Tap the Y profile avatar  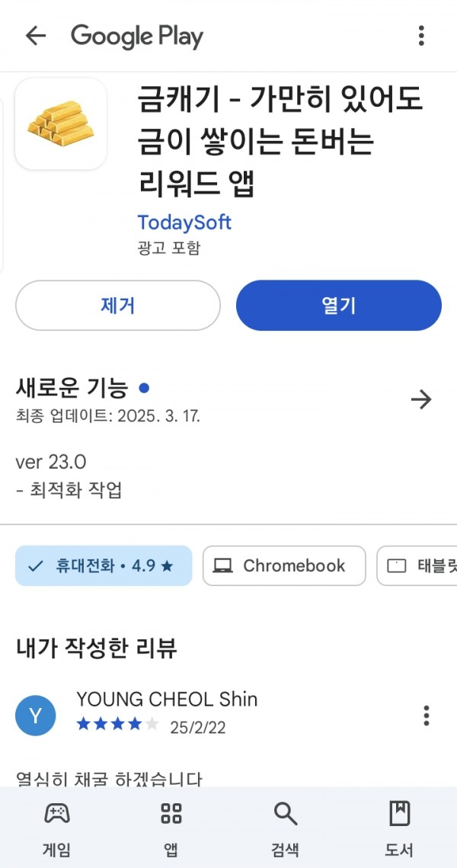tap(35, 716)
